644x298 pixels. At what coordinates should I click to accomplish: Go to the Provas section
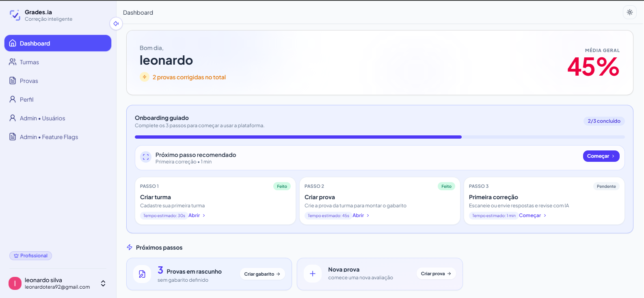58,80
